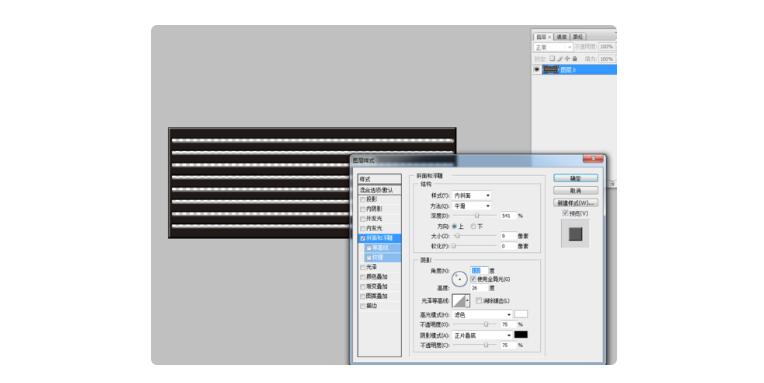This screenshot has height=383, width=764.
Task: Lock all padlock icon in Layers panel
Action: coord(574,58)
